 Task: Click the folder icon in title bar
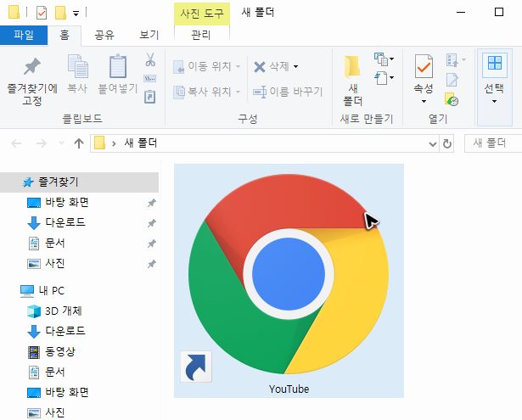pyautogui.click(x=14, y=13)
